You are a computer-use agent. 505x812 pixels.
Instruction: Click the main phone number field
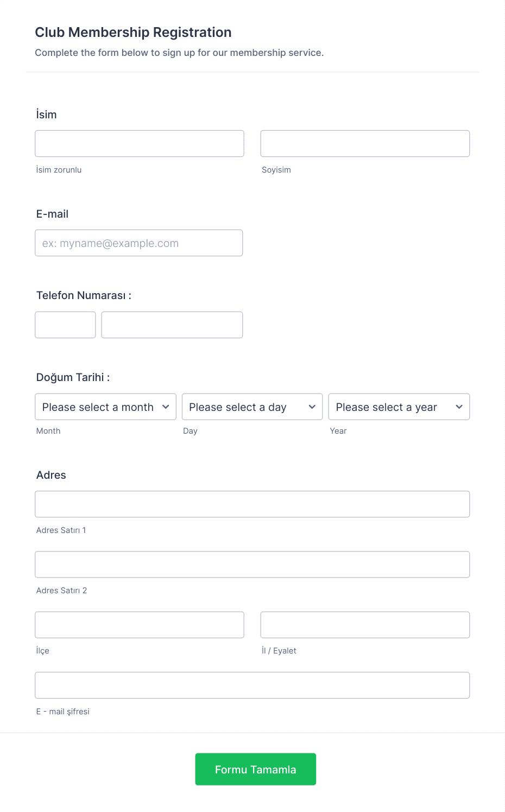(x=172, y=325)
